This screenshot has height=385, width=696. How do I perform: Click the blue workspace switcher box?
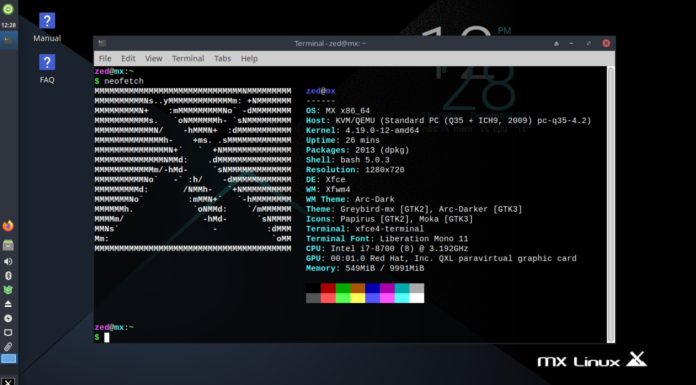tap(8, 359)
